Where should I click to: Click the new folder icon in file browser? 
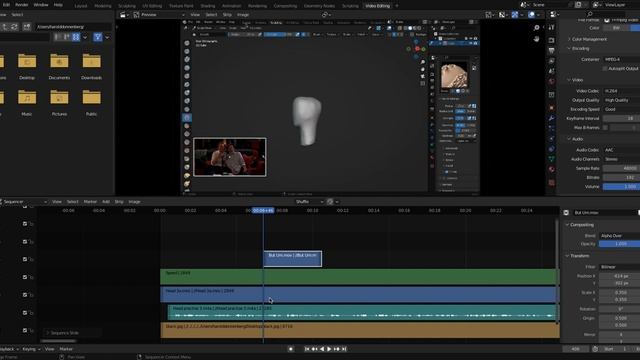[27, 27]
